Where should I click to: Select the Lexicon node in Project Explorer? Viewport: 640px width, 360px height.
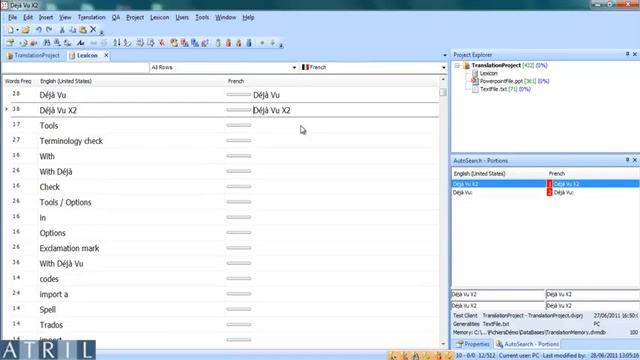pyautogui.click(x=488, y=73)
